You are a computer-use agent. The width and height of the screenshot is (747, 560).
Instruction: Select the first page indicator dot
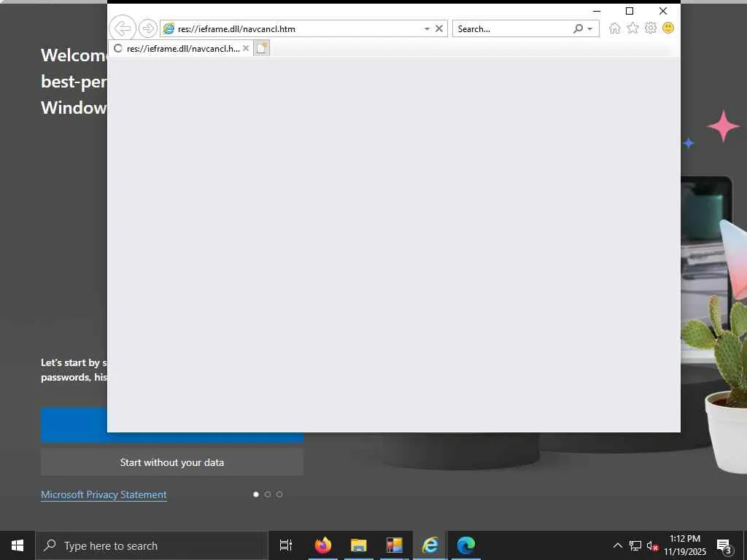tap(256, 494)
